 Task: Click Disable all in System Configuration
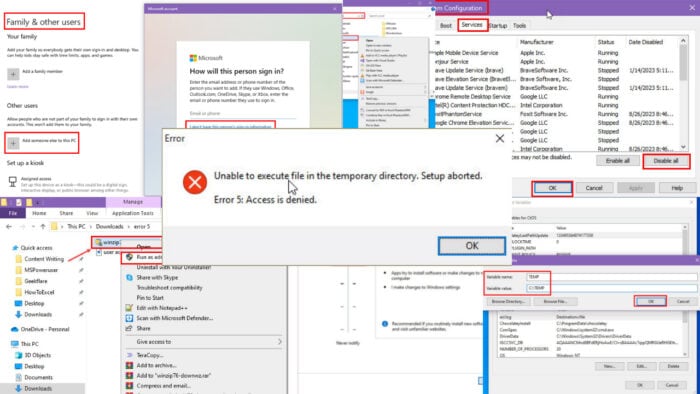[x=666, y=161]
